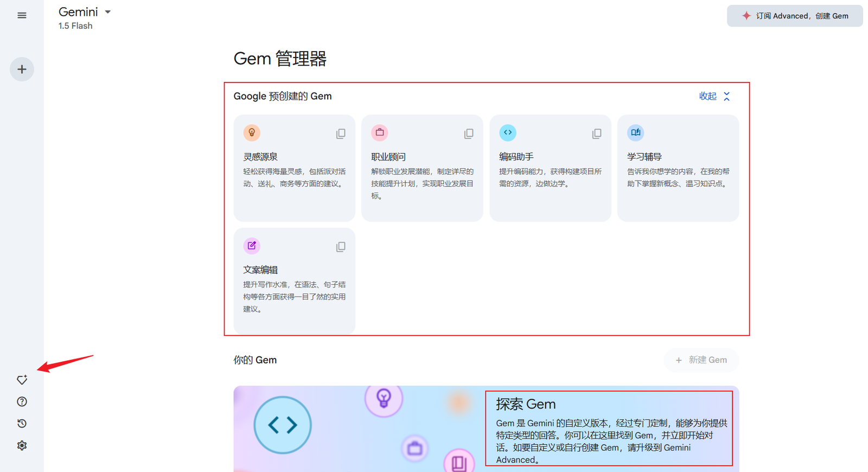Click the Gem 管理器 page heading

(280, 59)
